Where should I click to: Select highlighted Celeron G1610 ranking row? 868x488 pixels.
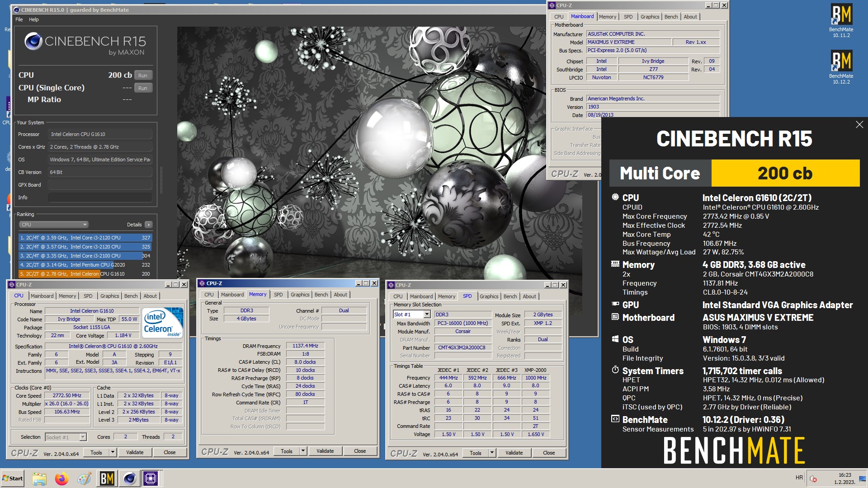click(x=85, y=274)
